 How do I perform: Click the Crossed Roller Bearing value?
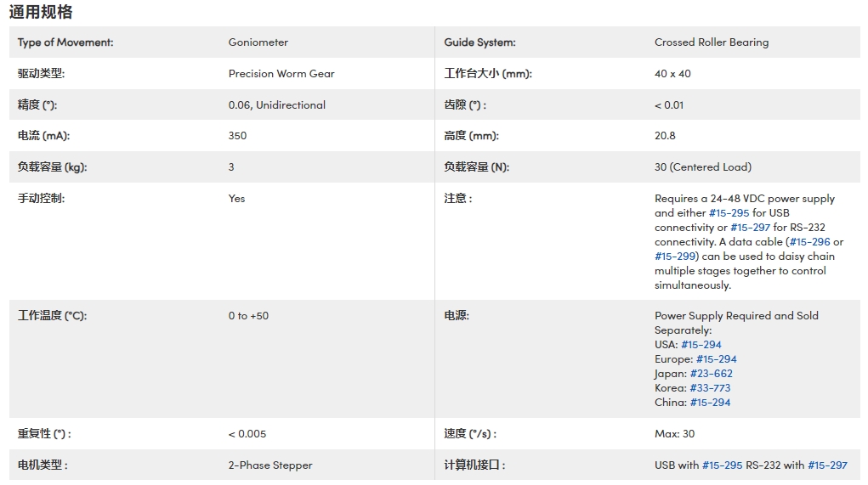712,42
